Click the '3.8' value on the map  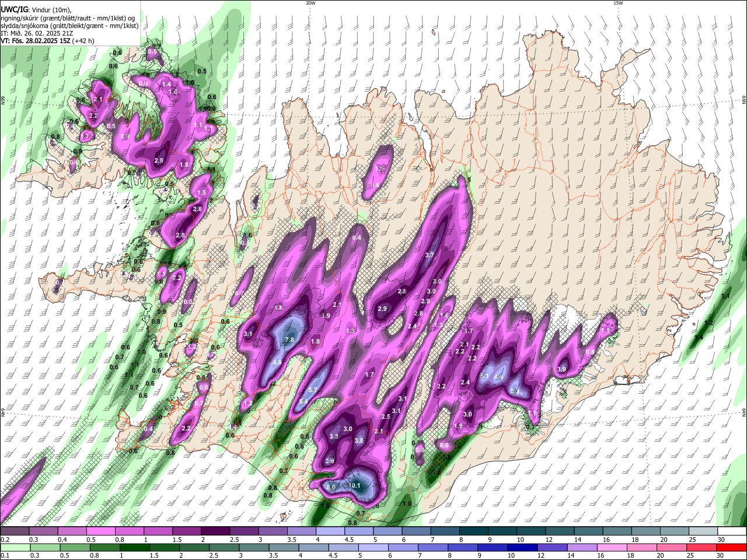pyautogui.click(x=359, y=440)
